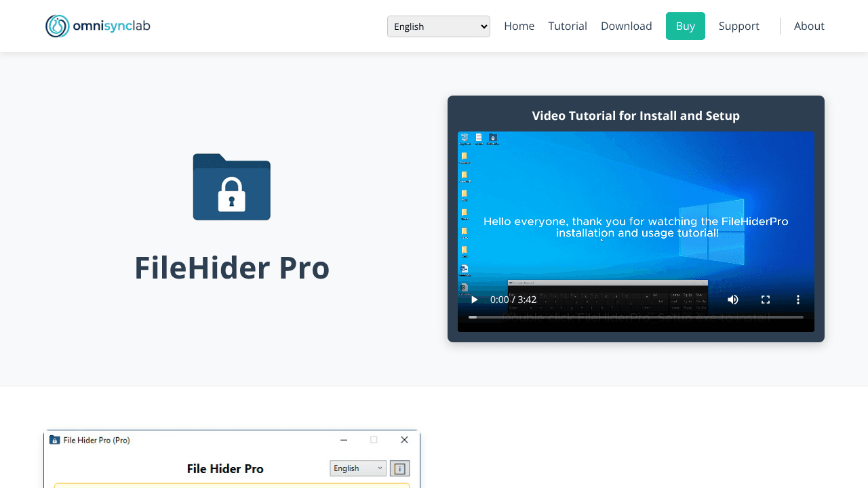Enter video fullscreen mode
The height and width of the screenshot is (488, 868).
(766, 300)
